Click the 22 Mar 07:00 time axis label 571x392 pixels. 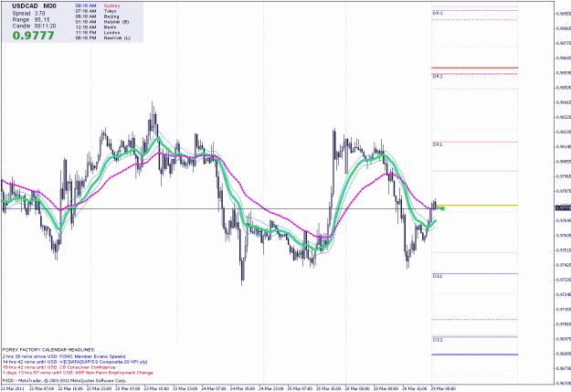pyautogui.click(x=41, y=388)
